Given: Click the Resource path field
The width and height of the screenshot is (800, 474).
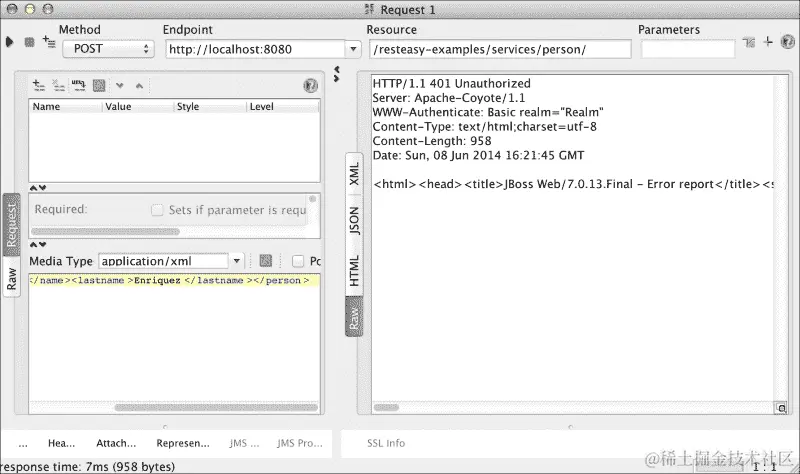Looking at the screenshot, I should pyautogui.click(x=500, y=49).
